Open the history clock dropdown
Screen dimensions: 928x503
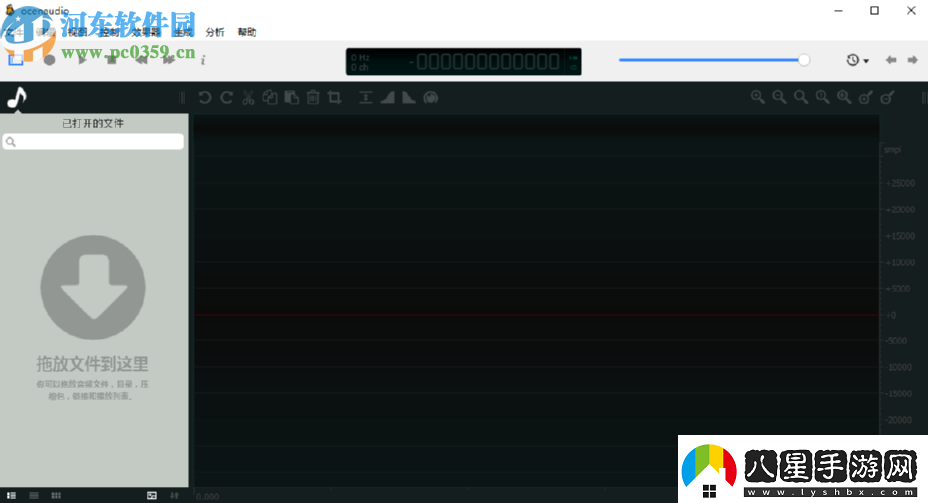pos(857,60)
